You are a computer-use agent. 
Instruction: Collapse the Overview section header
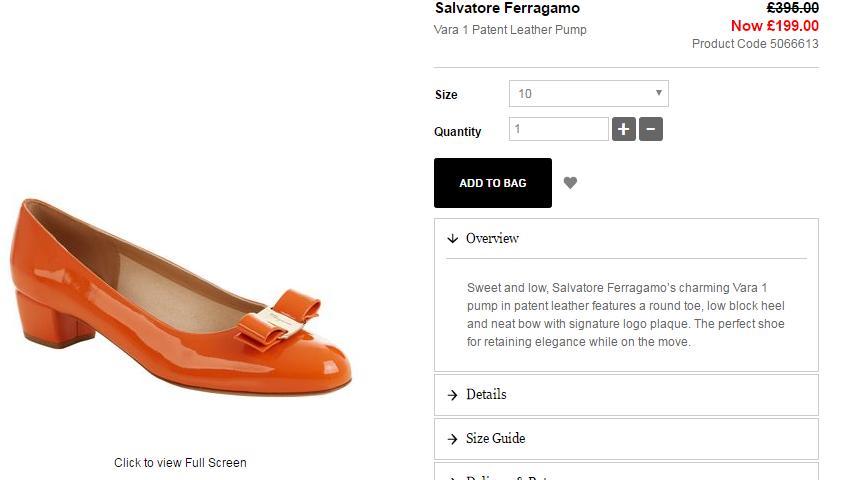626,239
